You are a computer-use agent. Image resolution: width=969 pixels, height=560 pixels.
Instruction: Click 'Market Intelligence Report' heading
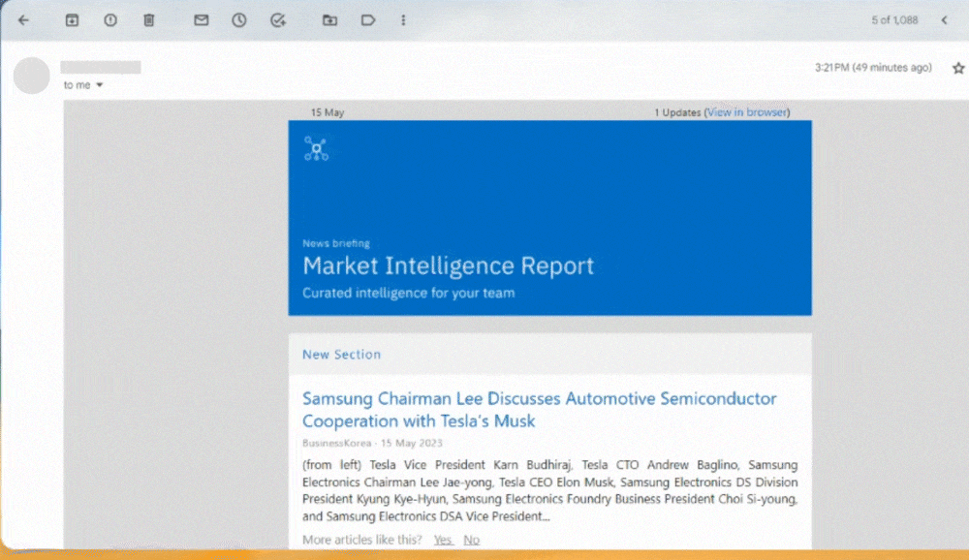(x=448, y=265)
